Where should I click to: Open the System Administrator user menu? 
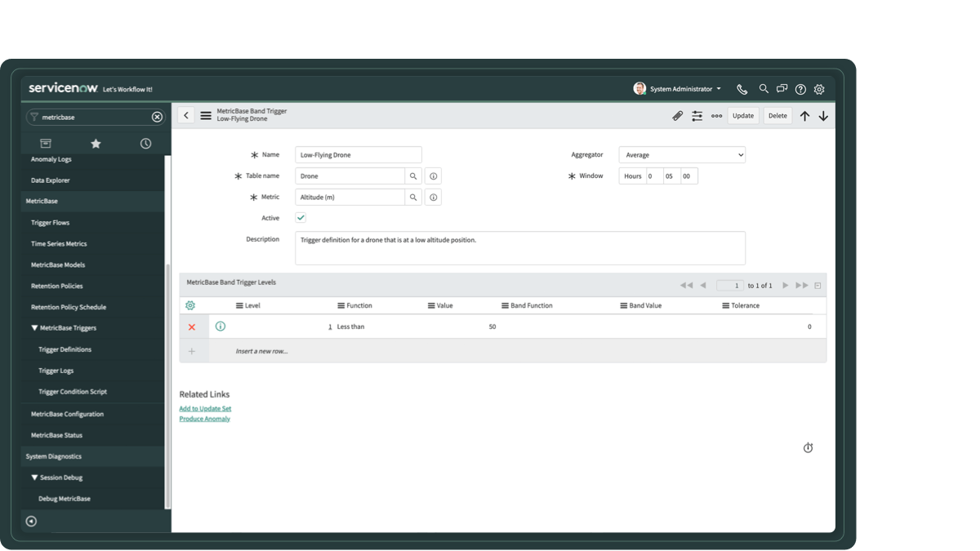[x=678, y=89]
